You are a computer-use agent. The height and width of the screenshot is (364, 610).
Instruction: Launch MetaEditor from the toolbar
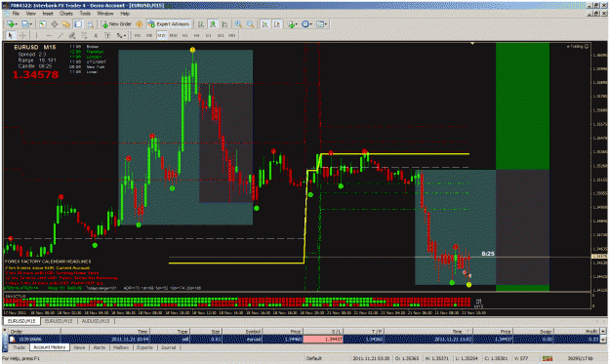tap(140, 24)
